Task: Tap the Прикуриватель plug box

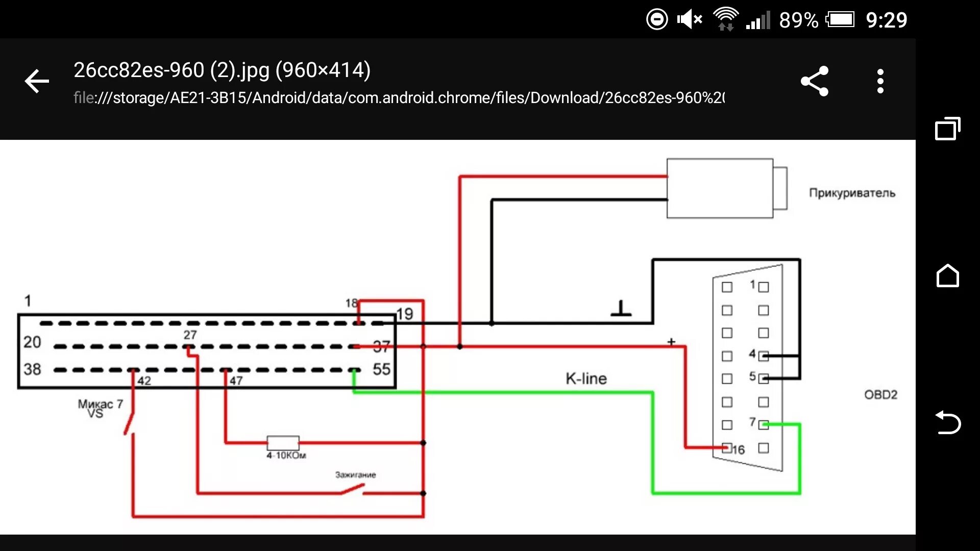Action: click(720, 188)
